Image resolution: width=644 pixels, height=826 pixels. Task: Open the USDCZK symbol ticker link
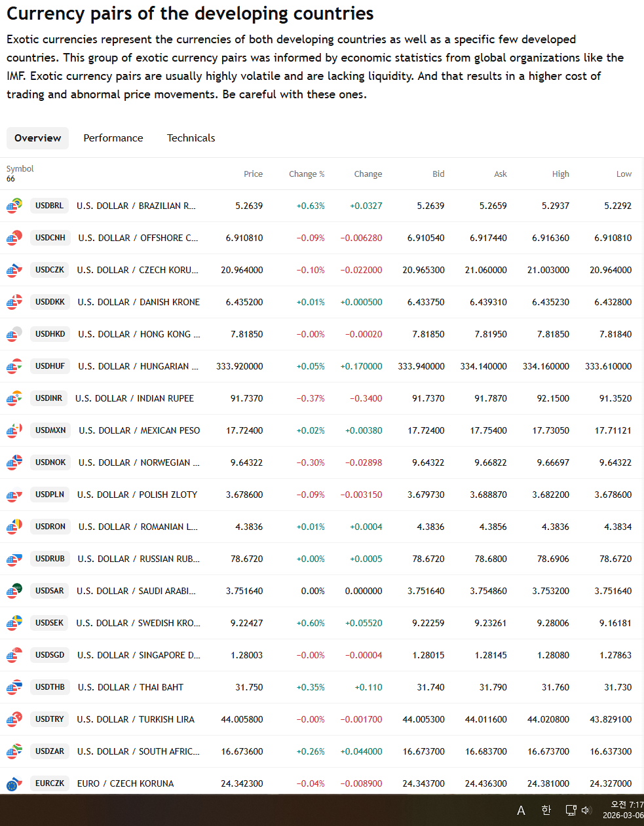point(50,270)
